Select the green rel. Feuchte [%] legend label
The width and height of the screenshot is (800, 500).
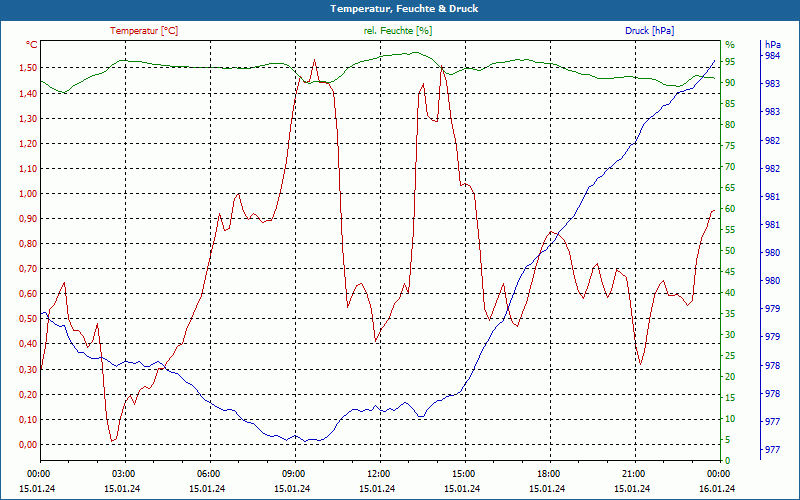pos(397,31)
